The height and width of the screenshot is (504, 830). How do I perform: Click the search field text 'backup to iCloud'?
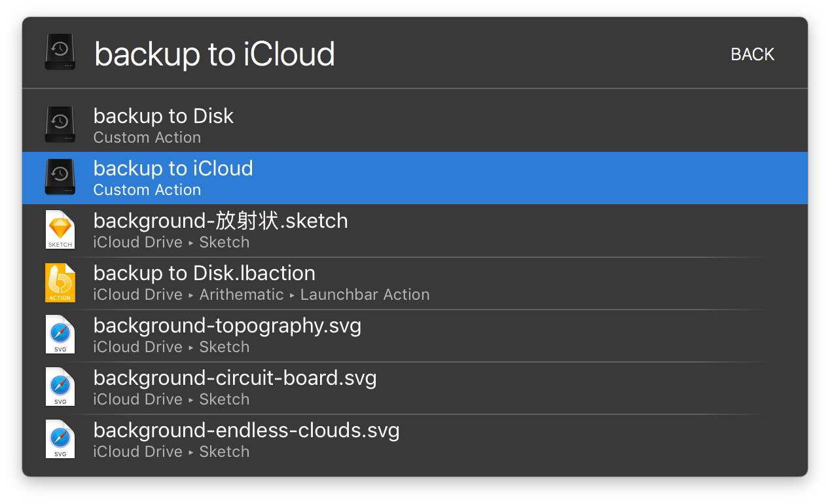tap(215, 54)
